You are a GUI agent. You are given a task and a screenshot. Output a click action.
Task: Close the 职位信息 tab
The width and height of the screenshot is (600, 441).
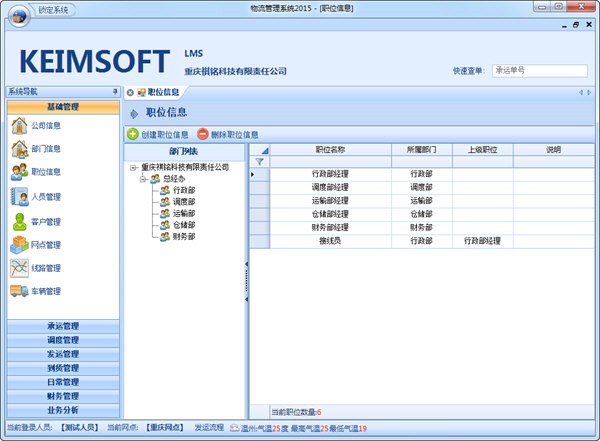tap(130, 92)
